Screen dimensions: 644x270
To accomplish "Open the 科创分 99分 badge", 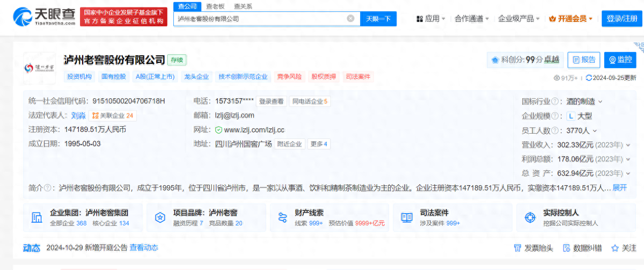I will point(525,60).
